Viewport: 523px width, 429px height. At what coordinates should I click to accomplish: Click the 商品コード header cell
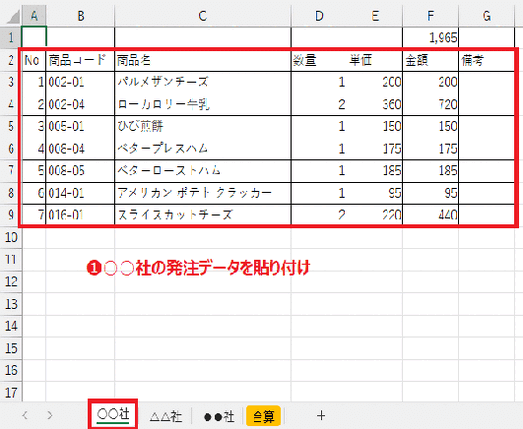(80, 60)
